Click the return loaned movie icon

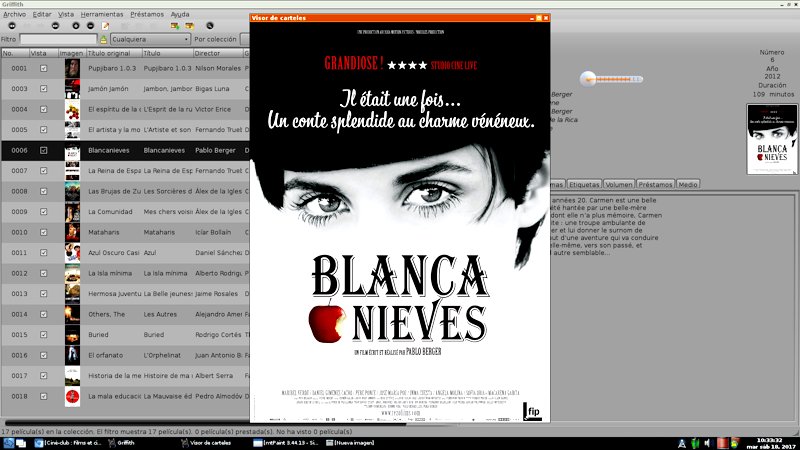coord(190,26)
